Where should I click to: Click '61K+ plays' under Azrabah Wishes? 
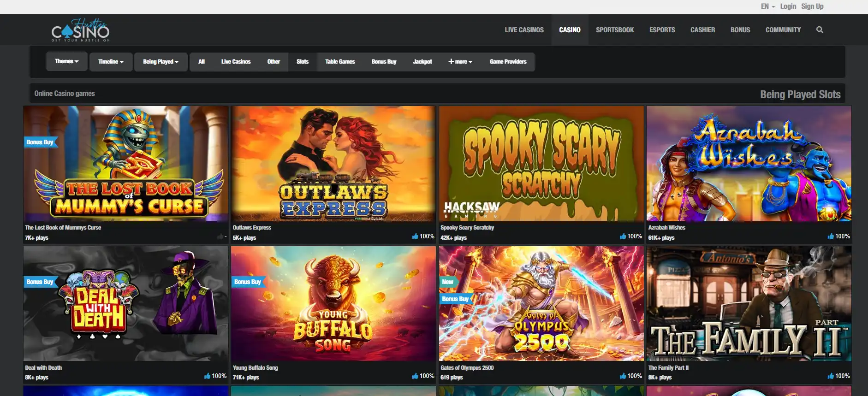pyautogui.click(x=661, y=238)
